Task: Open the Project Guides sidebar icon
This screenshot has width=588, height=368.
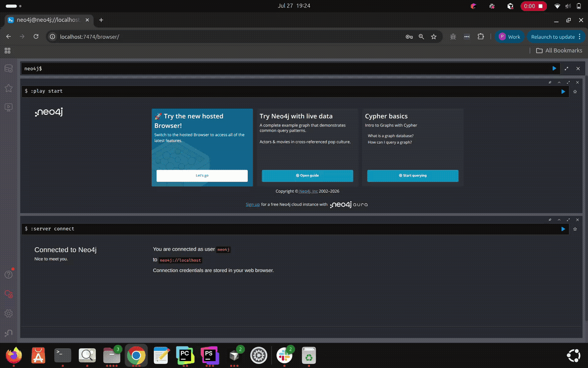Action: click(x=8, y=106)
